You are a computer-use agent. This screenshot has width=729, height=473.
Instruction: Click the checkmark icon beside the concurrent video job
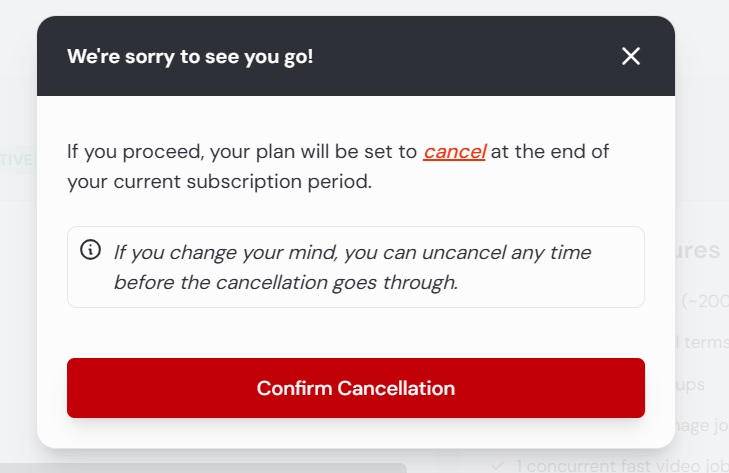pyautogui.click(x=498, y=466)
